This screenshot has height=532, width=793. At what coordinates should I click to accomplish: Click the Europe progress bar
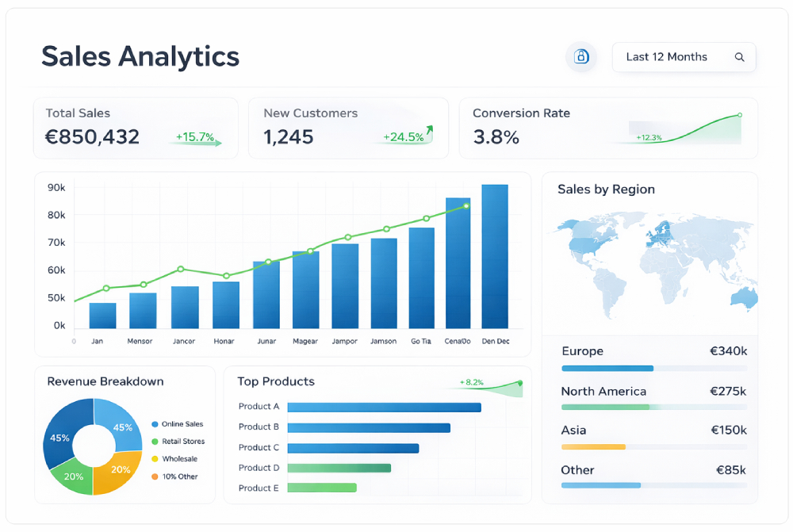pyautogui.click(x=654, y=369)
